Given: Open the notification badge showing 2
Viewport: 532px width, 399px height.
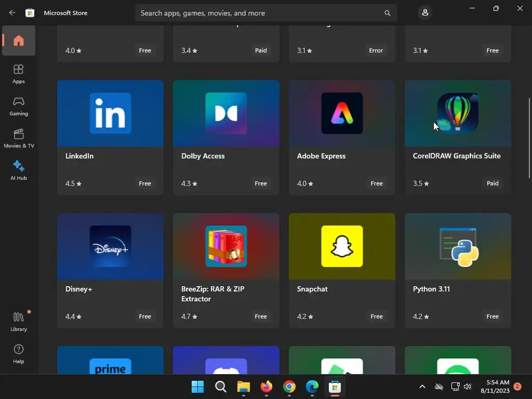Looking at the screenshot, I should pos(517,386).
